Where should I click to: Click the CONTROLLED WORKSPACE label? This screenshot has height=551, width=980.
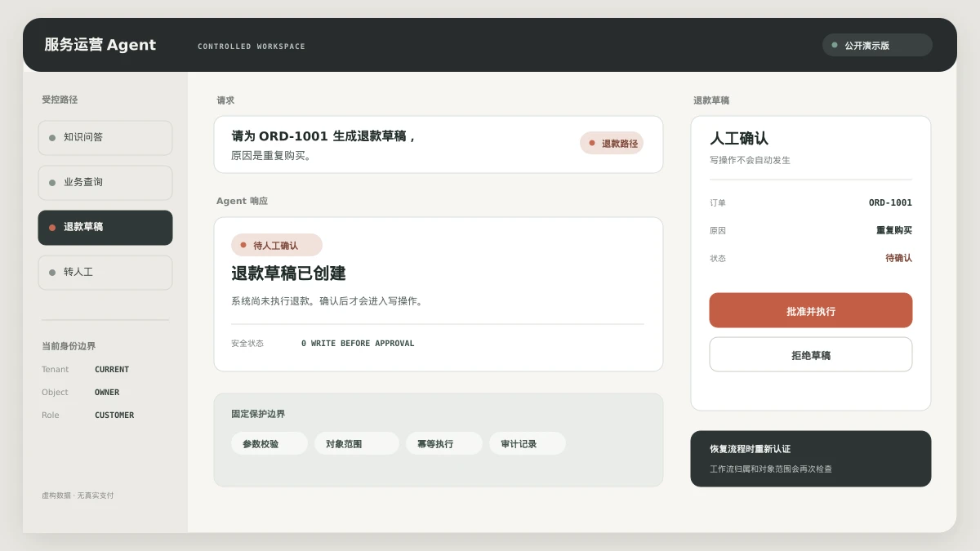pos(252,47)
